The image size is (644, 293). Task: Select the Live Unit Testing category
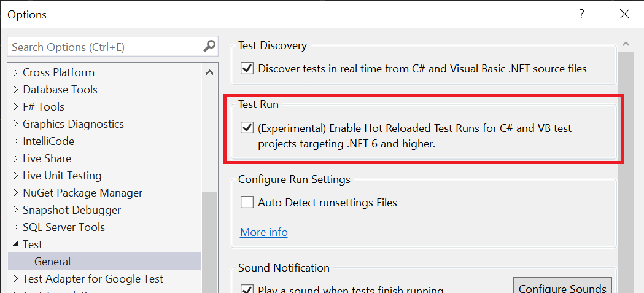tap(62, 175)
